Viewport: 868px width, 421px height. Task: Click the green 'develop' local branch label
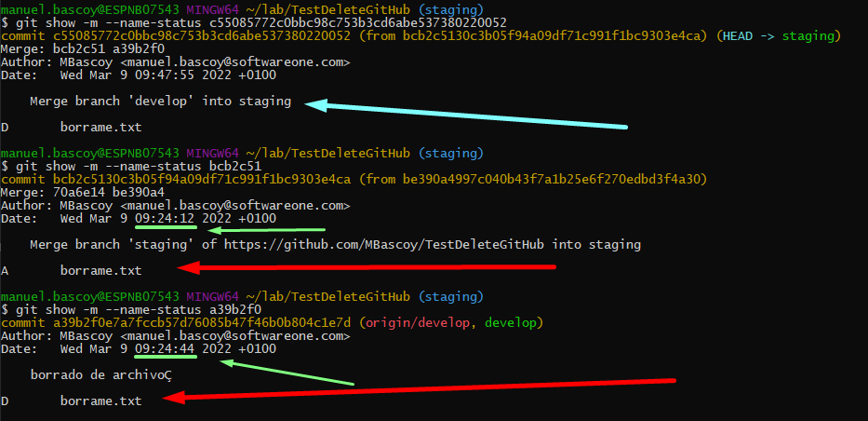(x=509, y=322)
